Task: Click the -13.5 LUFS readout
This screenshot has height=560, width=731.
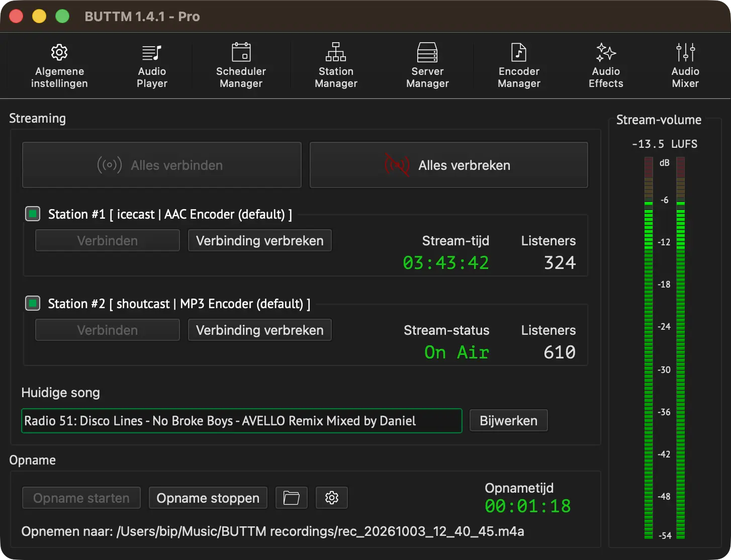Action: point(665,144)
